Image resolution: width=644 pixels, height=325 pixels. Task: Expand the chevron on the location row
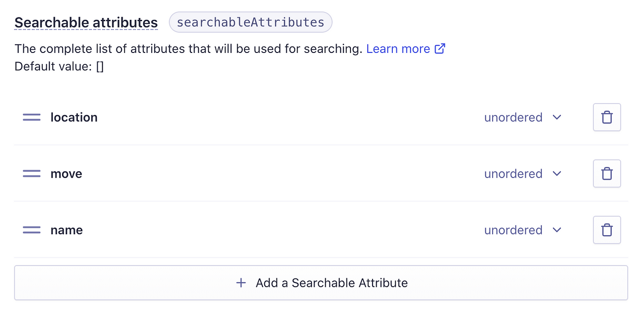point(557,117)
